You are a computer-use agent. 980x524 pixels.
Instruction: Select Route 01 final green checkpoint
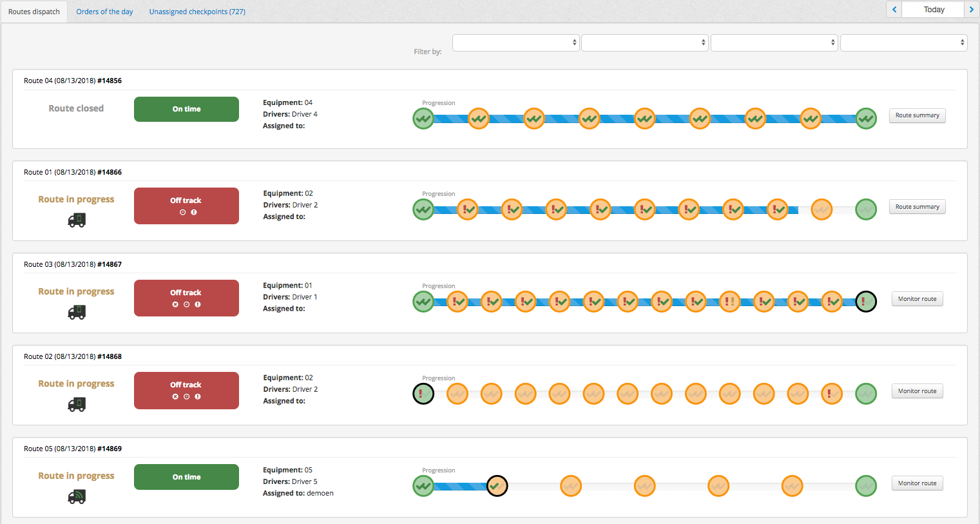coord(866,209)
